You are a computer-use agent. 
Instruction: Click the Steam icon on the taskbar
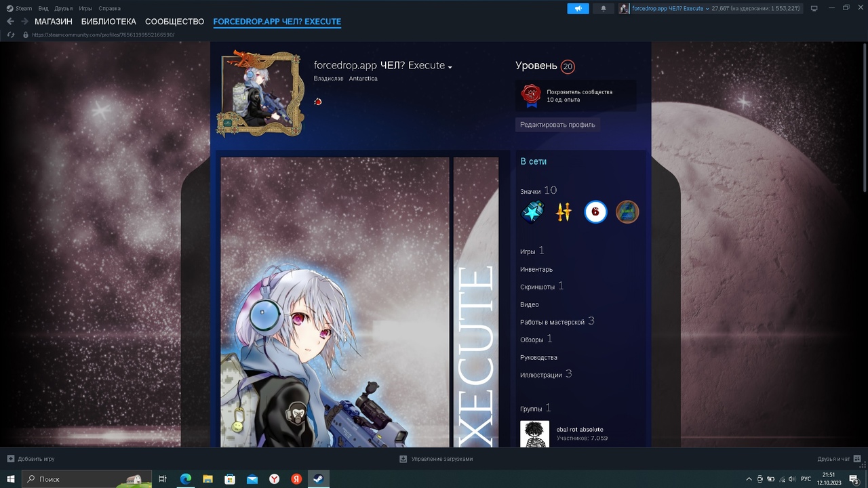318,479
